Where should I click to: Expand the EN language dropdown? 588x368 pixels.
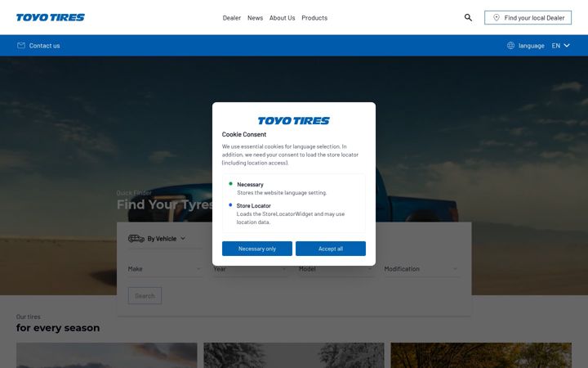560,46
